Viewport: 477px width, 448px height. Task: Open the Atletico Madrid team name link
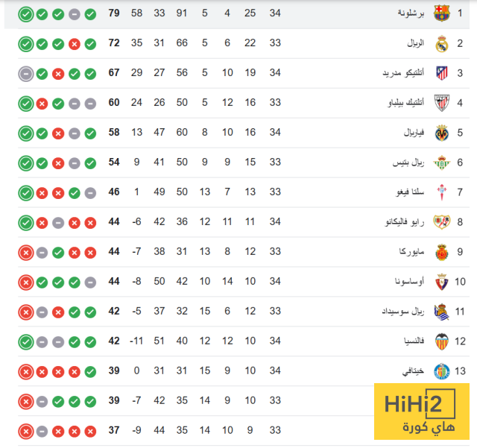[x=403, y=73]
